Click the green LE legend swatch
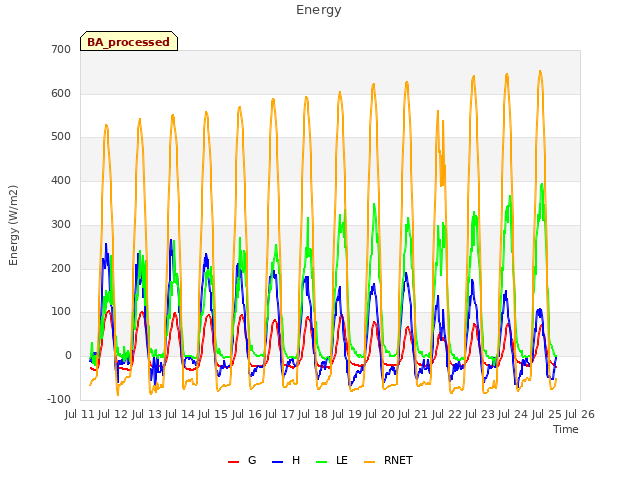The height and width of the screenshot is (480, 640). [x=322, y=462]
